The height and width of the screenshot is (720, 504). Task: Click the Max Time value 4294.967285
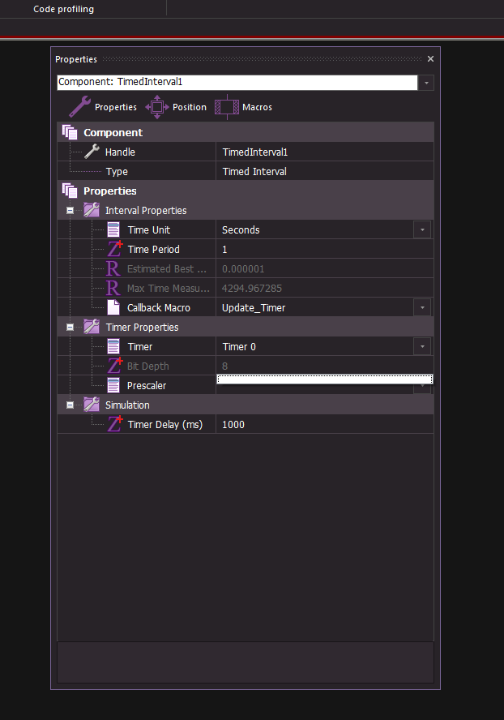pyautogui.click(x=252, y=288)
